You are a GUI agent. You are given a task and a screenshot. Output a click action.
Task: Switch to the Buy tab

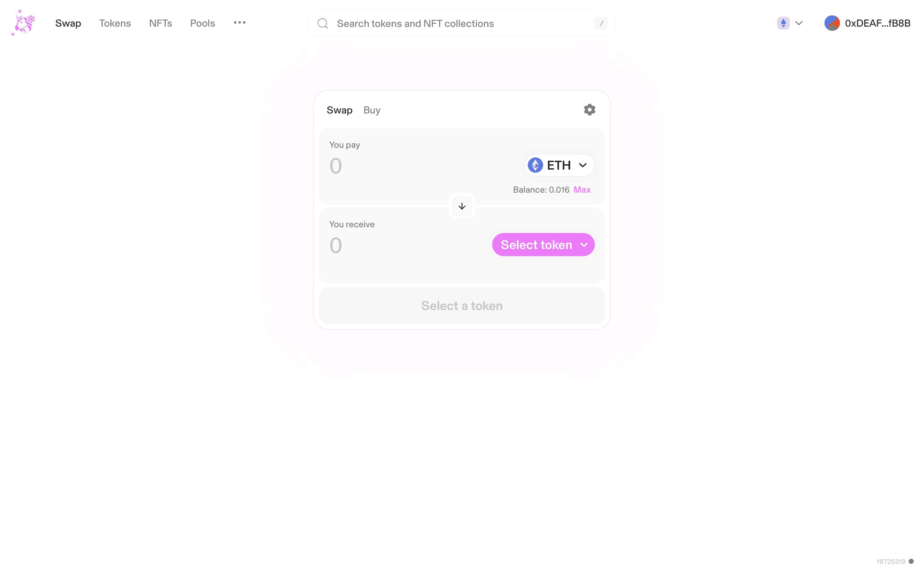(x=372, y=110)
